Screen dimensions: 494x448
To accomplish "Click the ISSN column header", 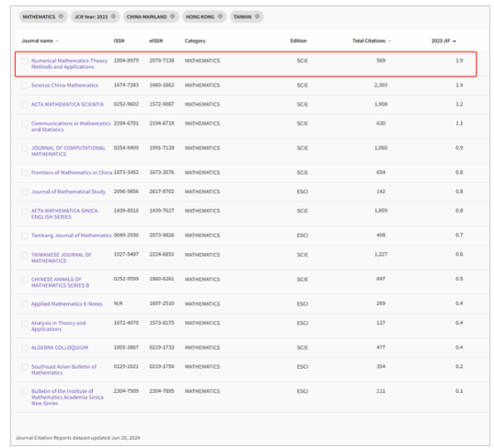I will coord(119,41).
